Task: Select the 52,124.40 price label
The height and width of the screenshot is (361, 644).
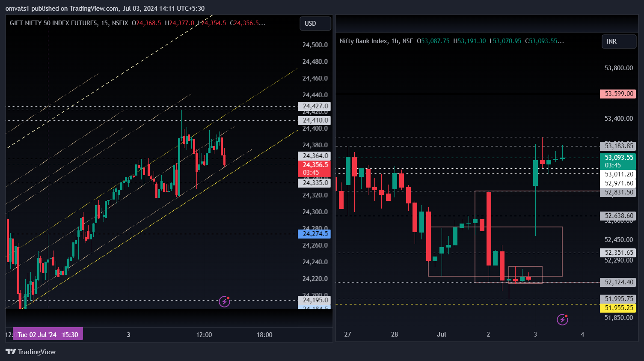Action: point(618,282)
